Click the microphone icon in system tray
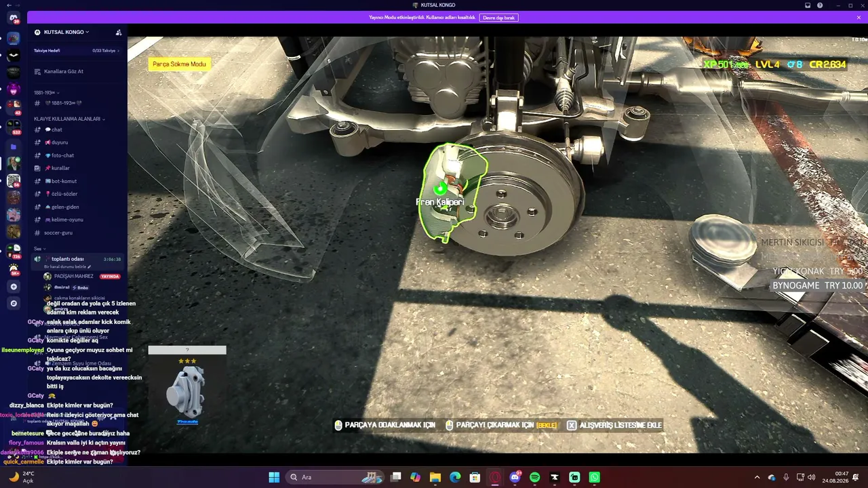Screen dimensions: 868x488 click(x=786, y=477)
